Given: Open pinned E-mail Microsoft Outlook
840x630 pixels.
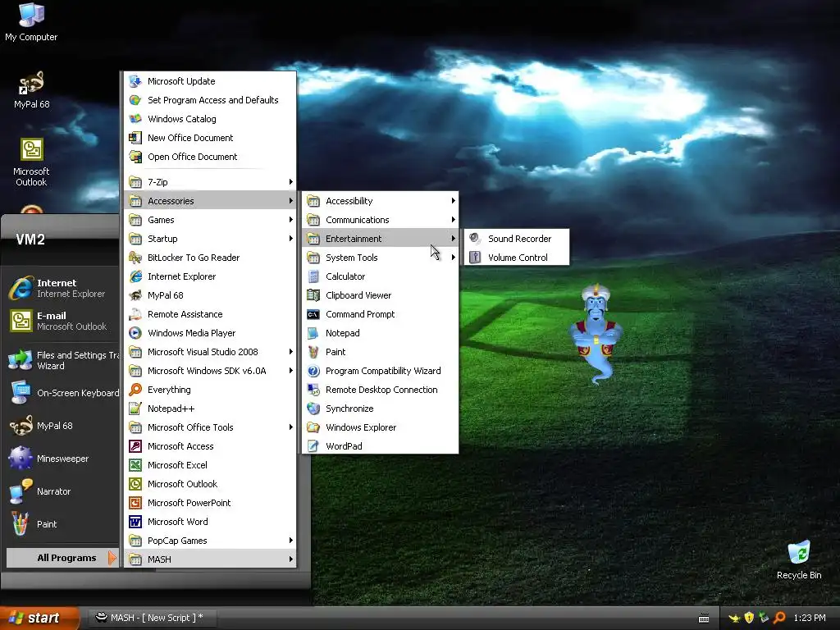Looking at the screenshot, I should tap(62, 321).
